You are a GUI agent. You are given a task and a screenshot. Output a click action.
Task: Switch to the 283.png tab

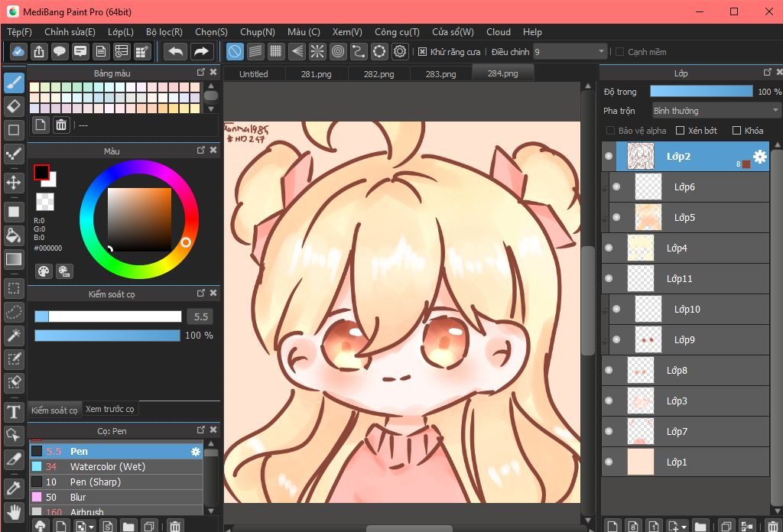(x=441, y=74)
